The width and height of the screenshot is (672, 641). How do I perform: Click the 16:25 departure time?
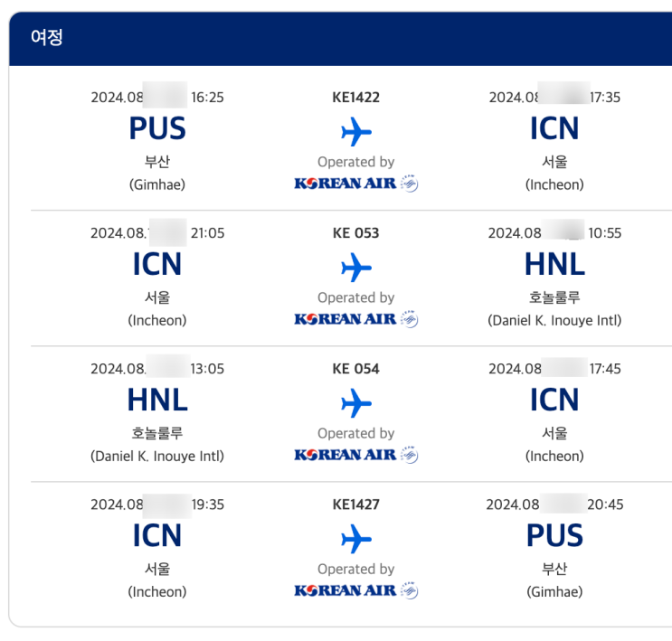click(x=207, y=98)
